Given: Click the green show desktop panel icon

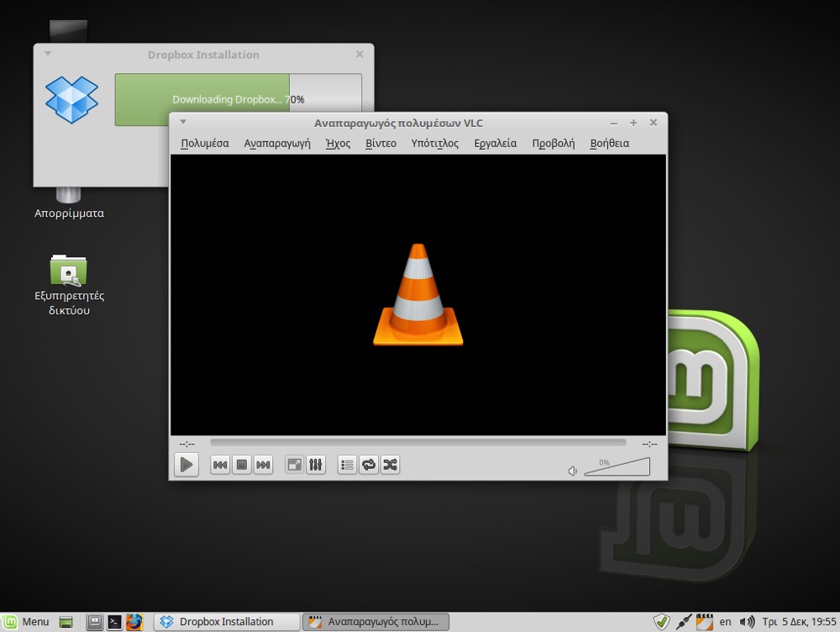Looking at the screenshot, I should (66, 622).
